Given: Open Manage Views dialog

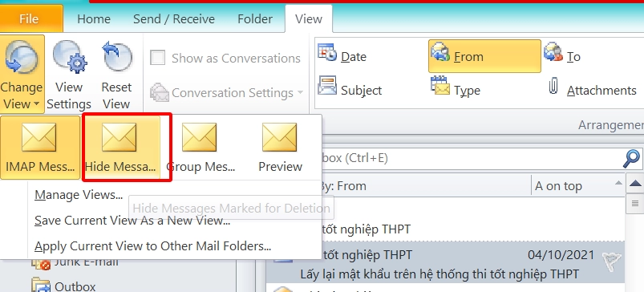Looking at the screenshot, I should [79, 195].
